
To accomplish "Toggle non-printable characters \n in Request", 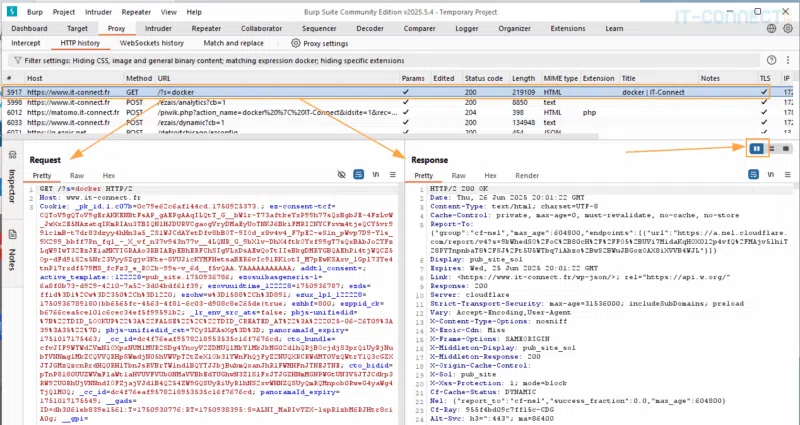I will coord(376,174).
